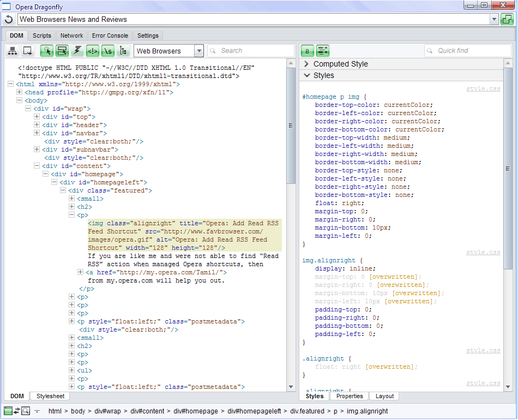Screen dimensions: 518x420
Task: Click the reload page icon
Action: click(9, 20)
